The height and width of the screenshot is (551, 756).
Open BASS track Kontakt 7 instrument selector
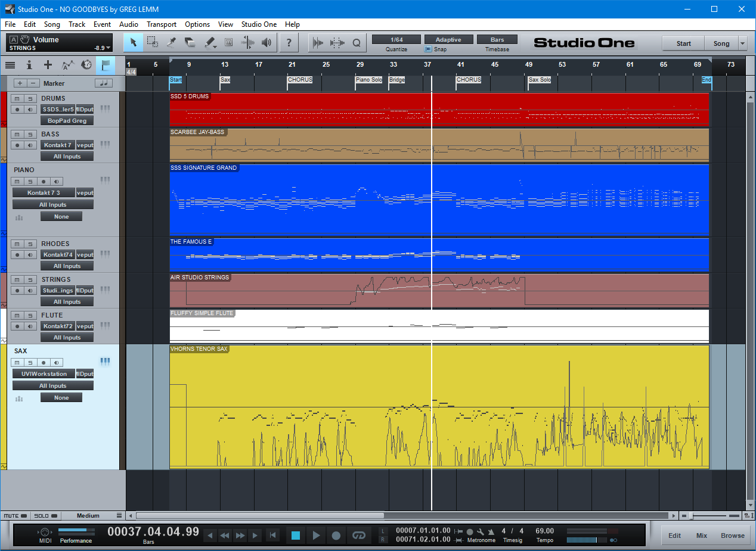click(57, 145)
